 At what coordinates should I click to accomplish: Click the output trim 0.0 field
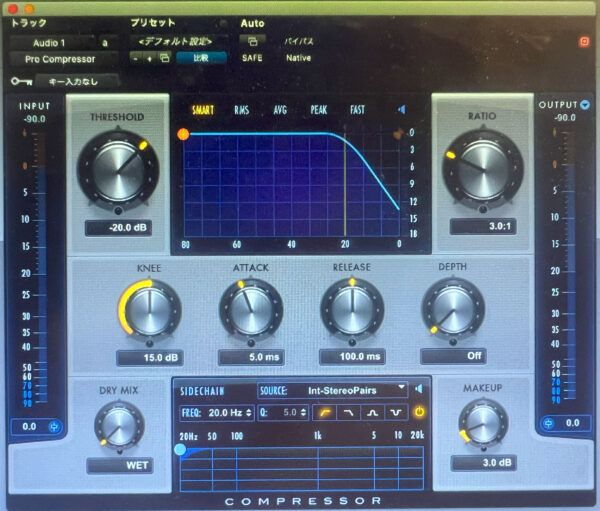(x=573, y=423)
